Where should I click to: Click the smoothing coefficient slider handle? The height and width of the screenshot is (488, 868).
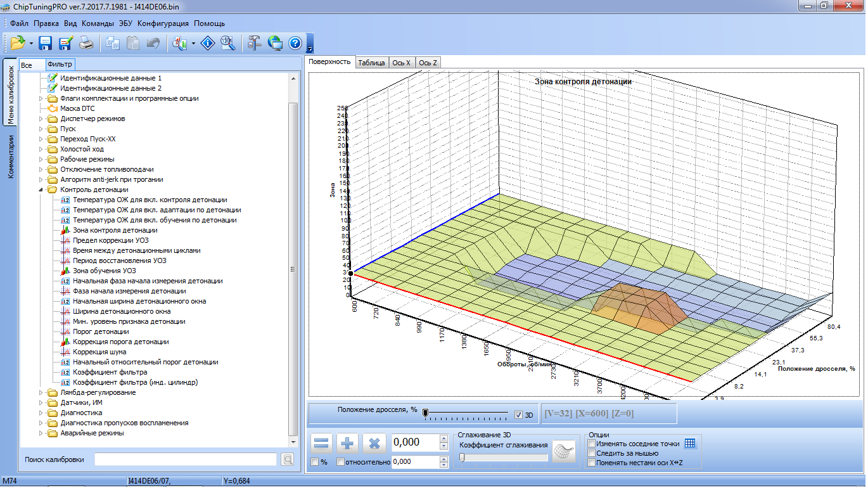pos(463,457)
